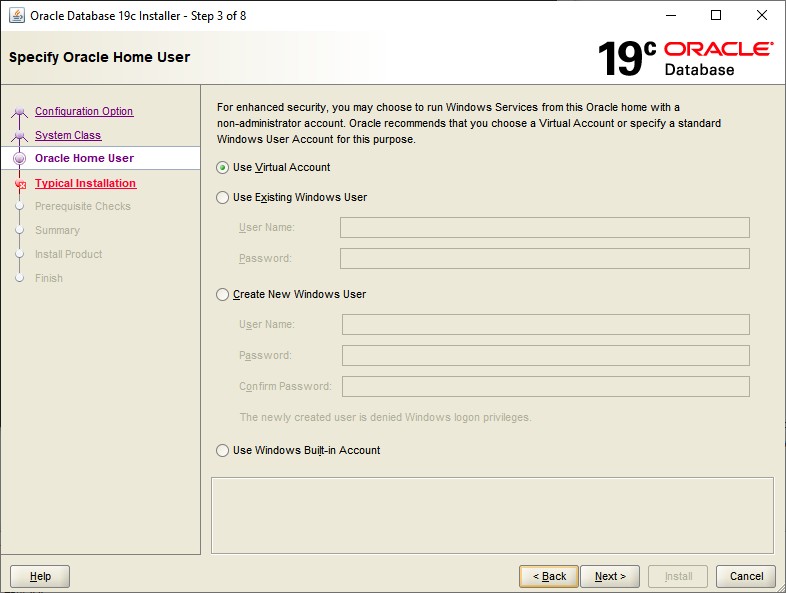This screenshot has height=593, width=786.
Task: Click the Specify Oracle Home User heading
Action: coord(99,57)
